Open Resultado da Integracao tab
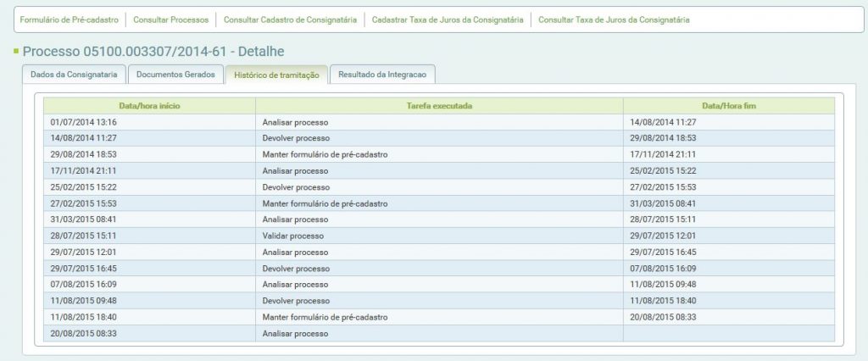Image resolution: width=868 pixels, height=361 pixels. (383, 75)
